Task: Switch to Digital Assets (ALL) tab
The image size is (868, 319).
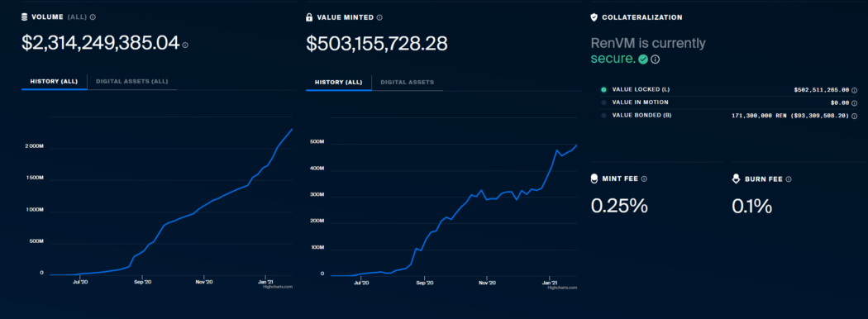Action: tap(131, 82)
